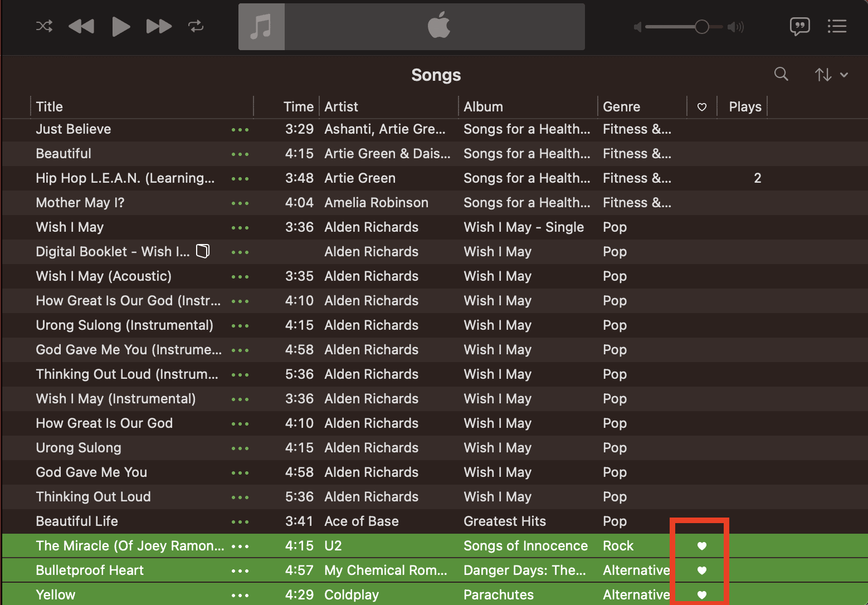Select the song Mother May I?
The height and width of the screenshot is (605, 868).
tap(80, 203)
